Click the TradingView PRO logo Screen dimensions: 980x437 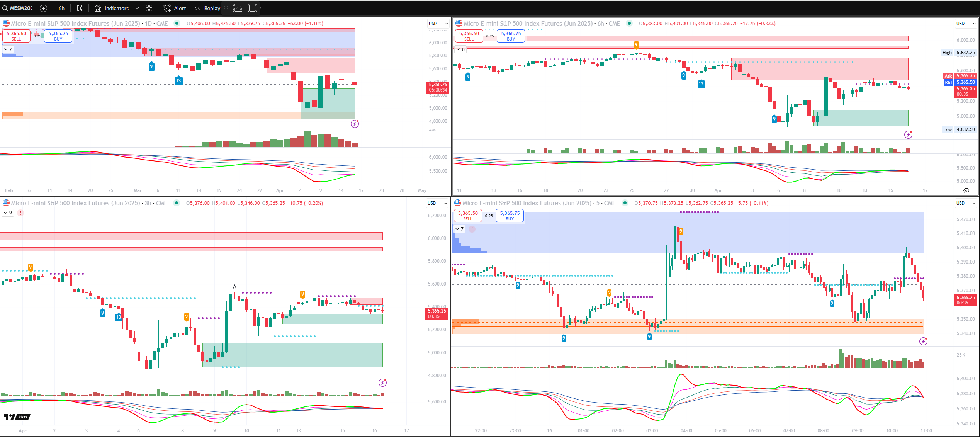pos(17,417)
